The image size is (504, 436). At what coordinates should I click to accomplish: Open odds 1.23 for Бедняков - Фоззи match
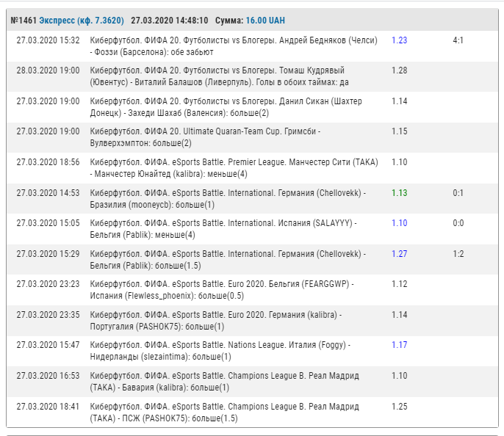point(399,40)
